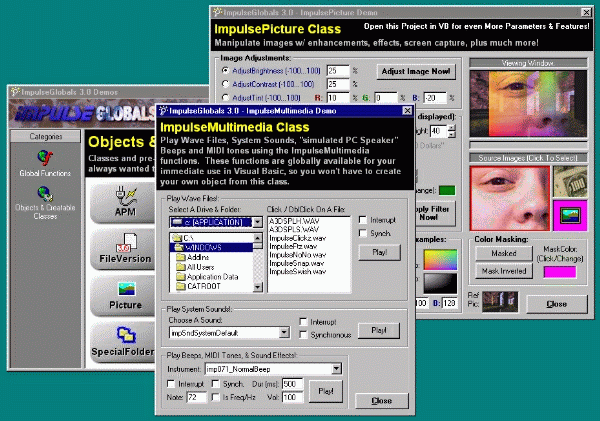The image size is (600, 421).
Task: Select the Adjust Contrast radio option
Action: (x=225, y=84)
